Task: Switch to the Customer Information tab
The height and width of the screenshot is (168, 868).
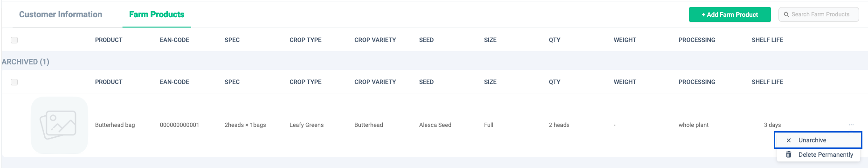Action: click(x=61, y=14)
